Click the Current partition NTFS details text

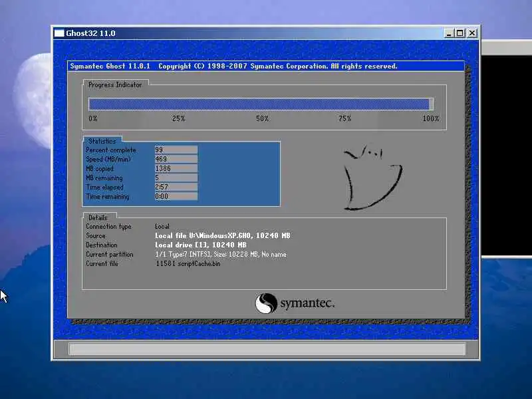point(221,255)
